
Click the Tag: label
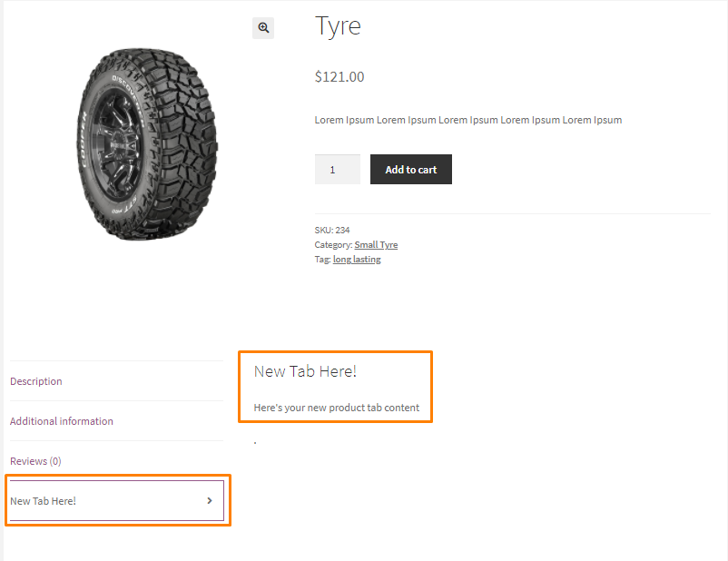coord(322,260)
